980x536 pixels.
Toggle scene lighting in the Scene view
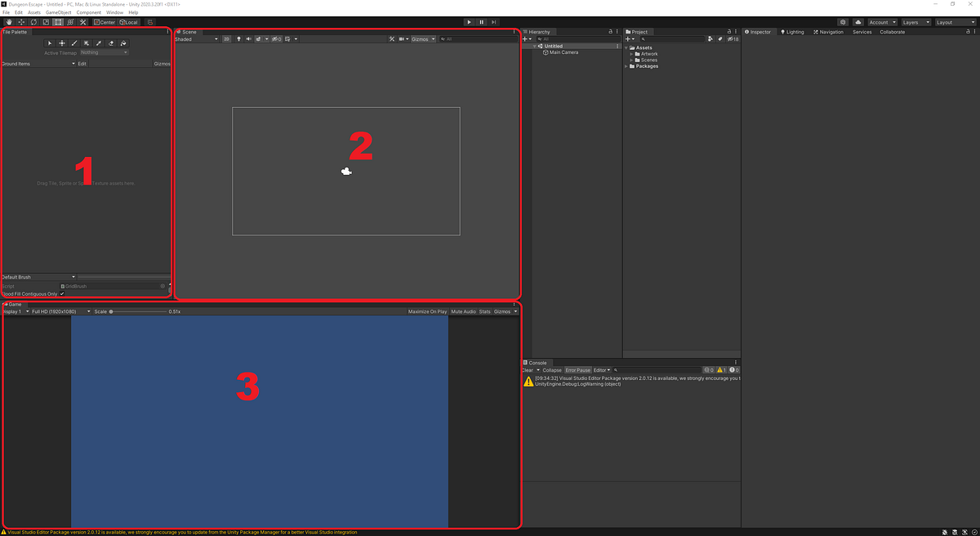coord(238,38)
